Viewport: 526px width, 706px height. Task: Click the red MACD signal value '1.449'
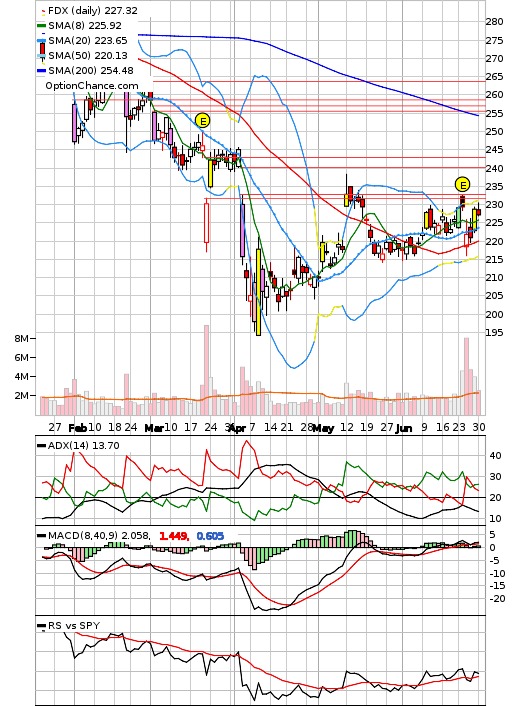tap(173, 536)
